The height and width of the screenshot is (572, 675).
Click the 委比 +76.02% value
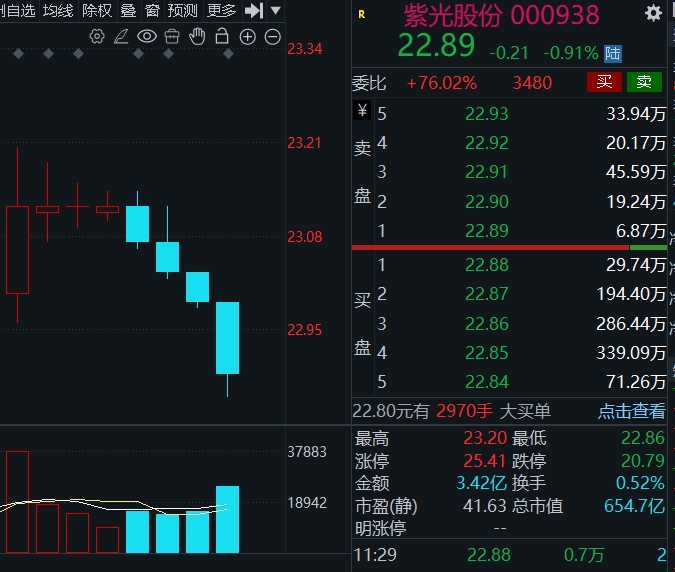(x=442, y=83)
